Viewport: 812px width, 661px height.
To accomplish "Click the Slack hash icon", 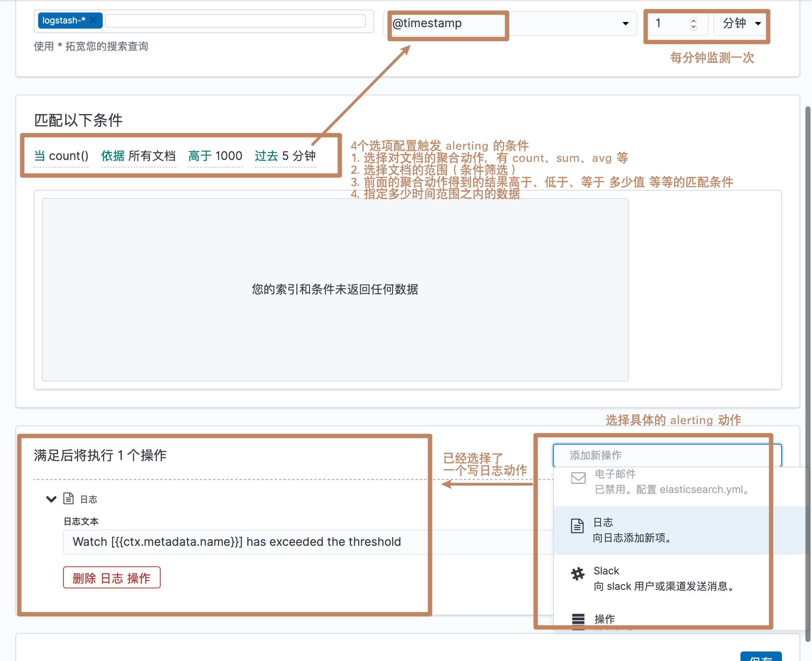I will pos(578,573).
